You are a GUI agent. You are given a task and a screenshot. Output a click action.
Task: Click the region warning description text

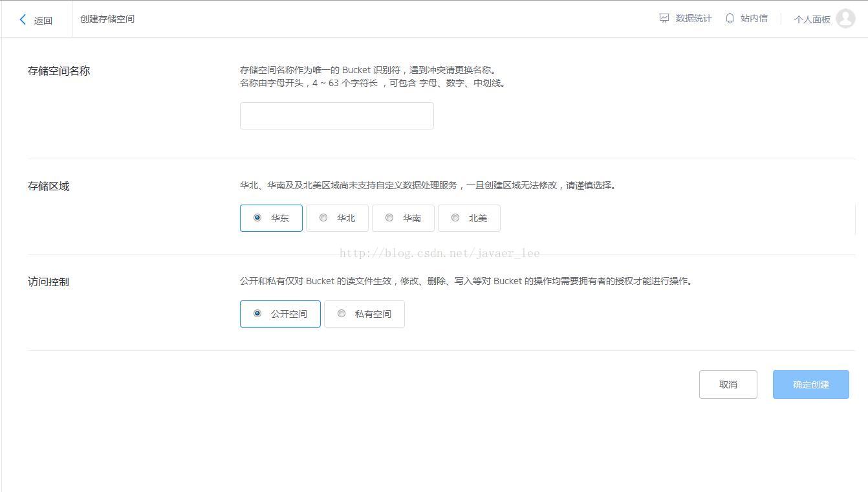tap(429, 185)
